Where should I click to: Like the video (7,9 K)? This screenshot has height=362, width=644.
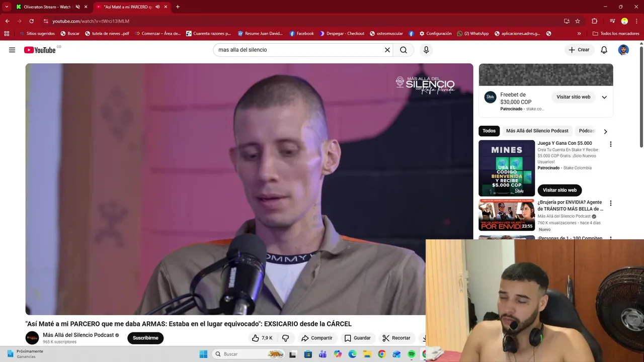pos(262,338)
